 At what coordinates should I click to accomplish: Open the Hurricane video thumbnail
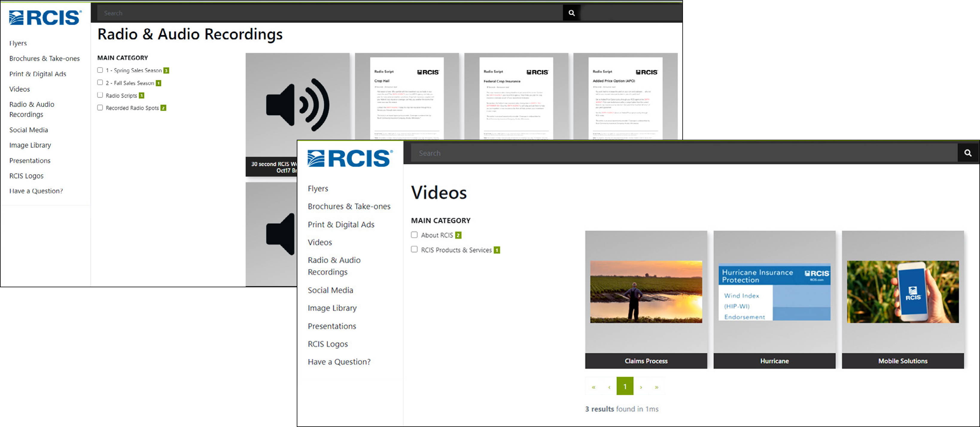coord(774,292)
